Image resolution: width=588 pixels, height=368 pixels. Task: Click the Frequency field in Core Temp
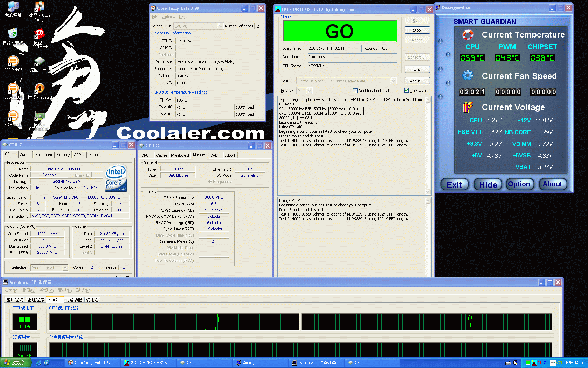coord(218,69)
